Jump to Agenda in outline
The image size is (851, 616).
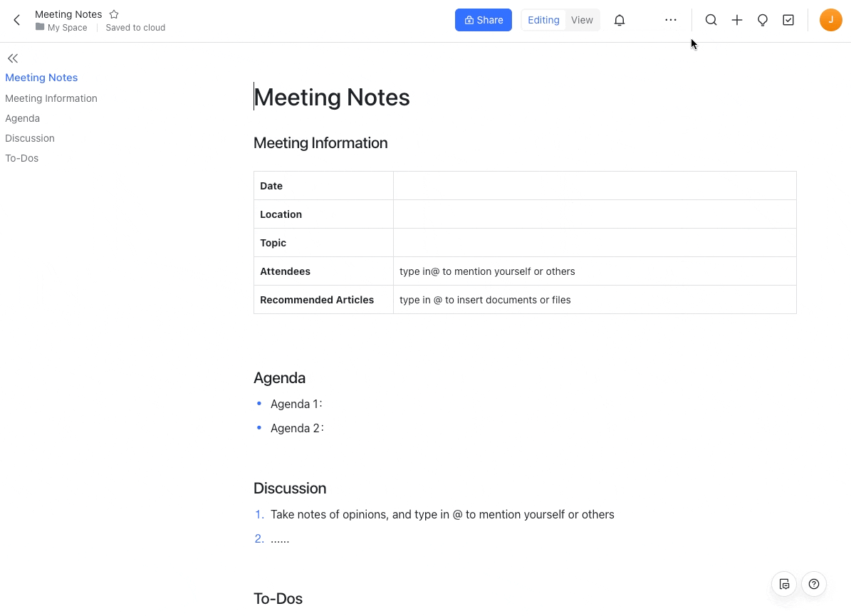point(22,118)
